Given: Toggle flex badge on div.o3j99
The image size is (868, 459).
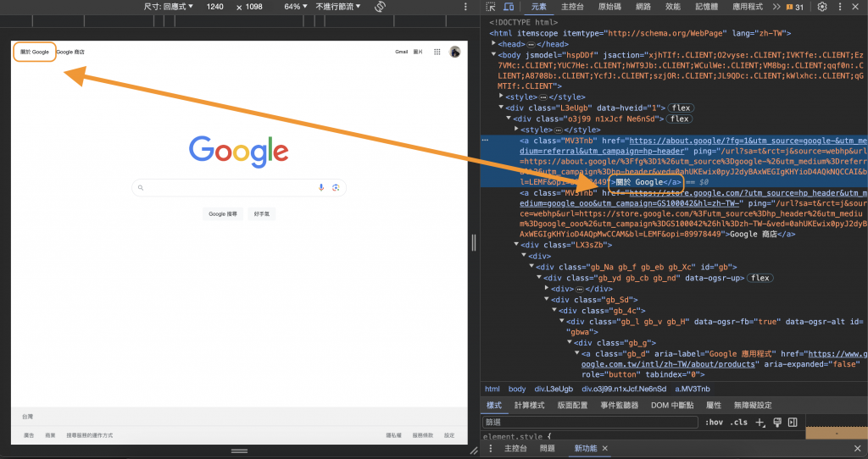Looking at the screenshot, I should [x=679, y=119].
